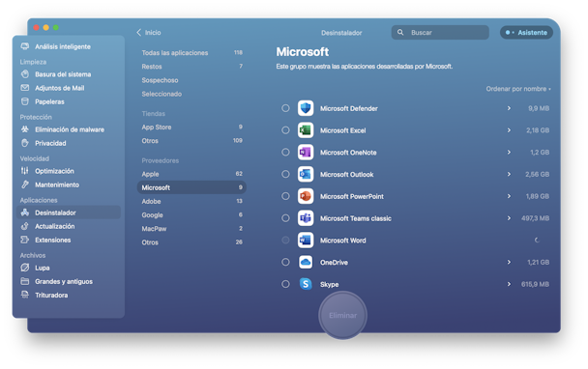Viewport: 588px width, 369px height.
Task: Click the Microsoft Excel app icon
Action: [x=306, y=130]
